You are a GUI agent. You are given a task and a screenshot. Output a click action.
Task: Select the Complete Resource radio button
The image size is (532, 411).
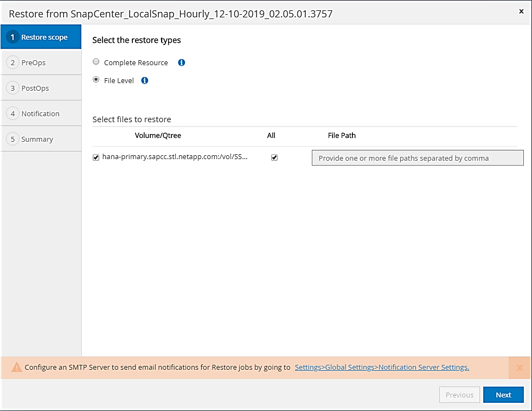click(96, 62)
